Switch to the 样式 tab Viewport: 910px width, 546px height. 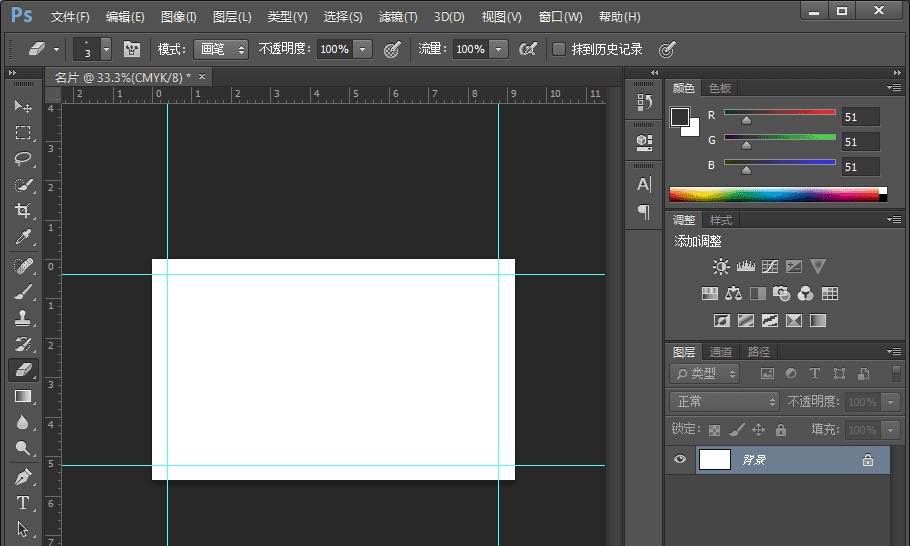(720, 220)
